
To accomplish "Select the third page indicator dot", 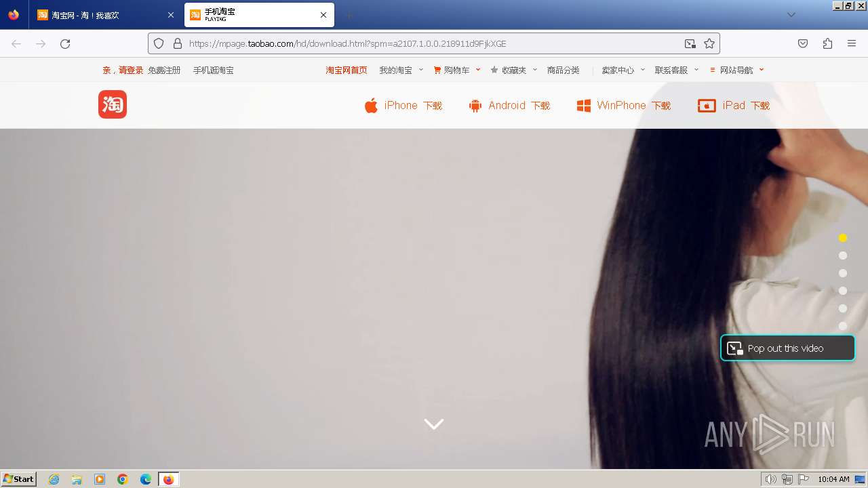I will 843,273.
